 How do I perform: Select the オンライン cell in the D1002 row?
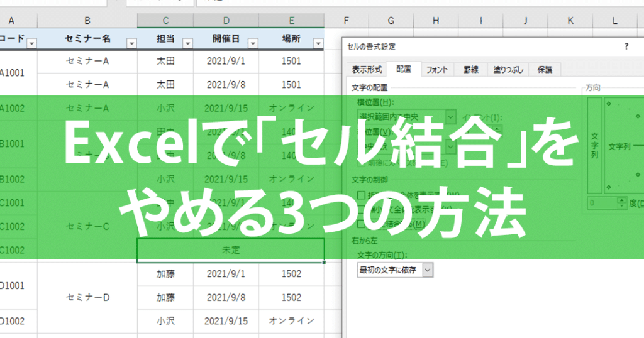coord(291,321)
